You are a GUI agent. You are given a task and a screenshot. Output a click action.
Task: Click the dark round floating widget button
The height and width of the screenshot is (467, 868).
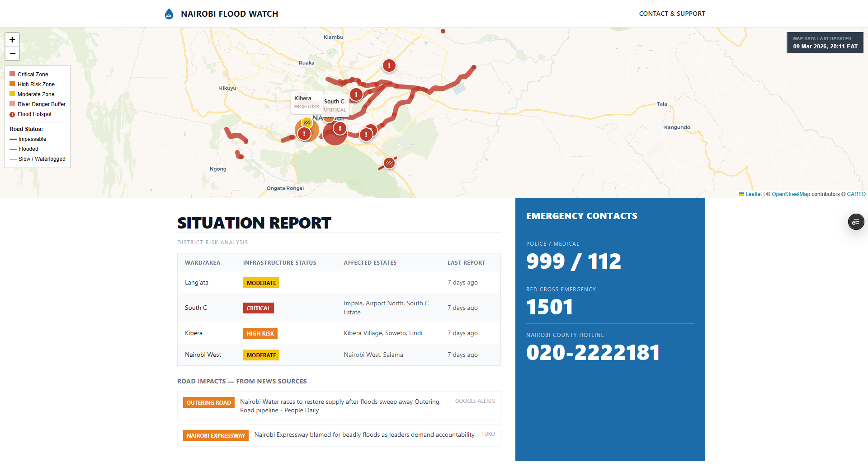[x=856, y=222]
